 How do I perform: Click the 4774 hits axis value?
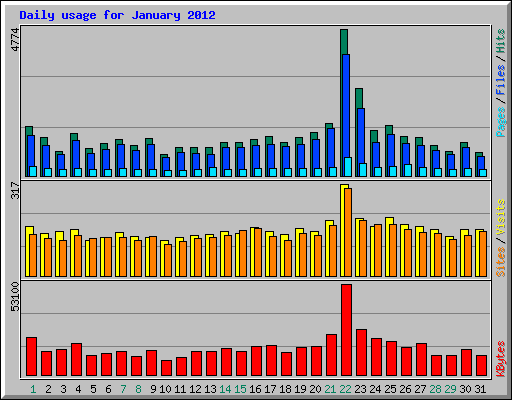point(15,40)
